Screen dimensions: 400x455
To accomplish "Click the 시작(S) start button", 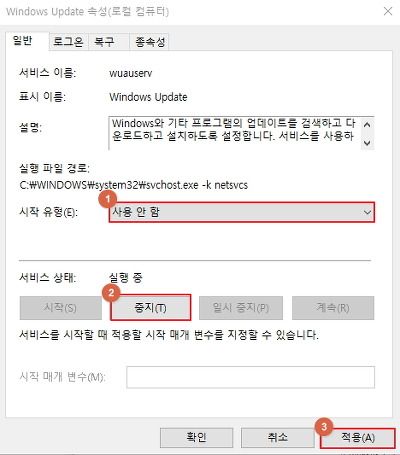I will coord(61,307).
